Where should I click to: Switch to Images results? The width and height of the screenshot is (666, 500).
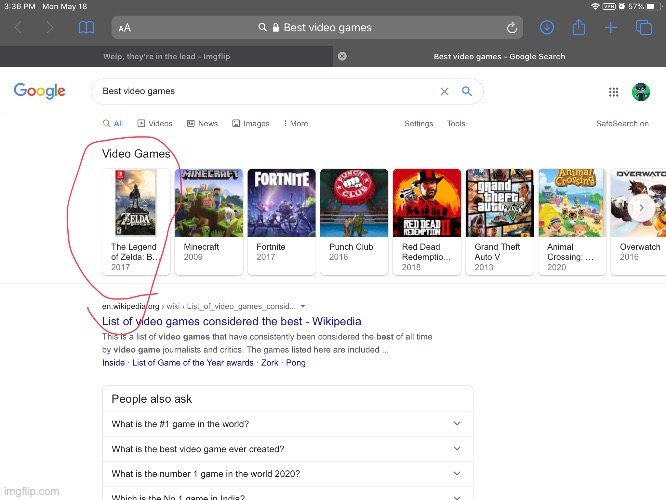[251, 123]
